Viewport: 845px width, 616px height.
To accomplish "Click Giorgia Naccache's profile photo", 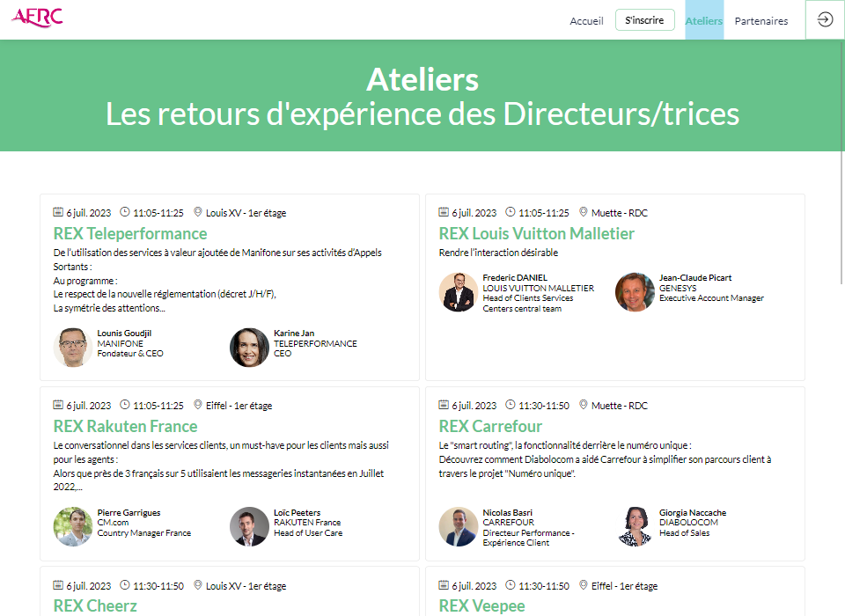I will 635,526.
